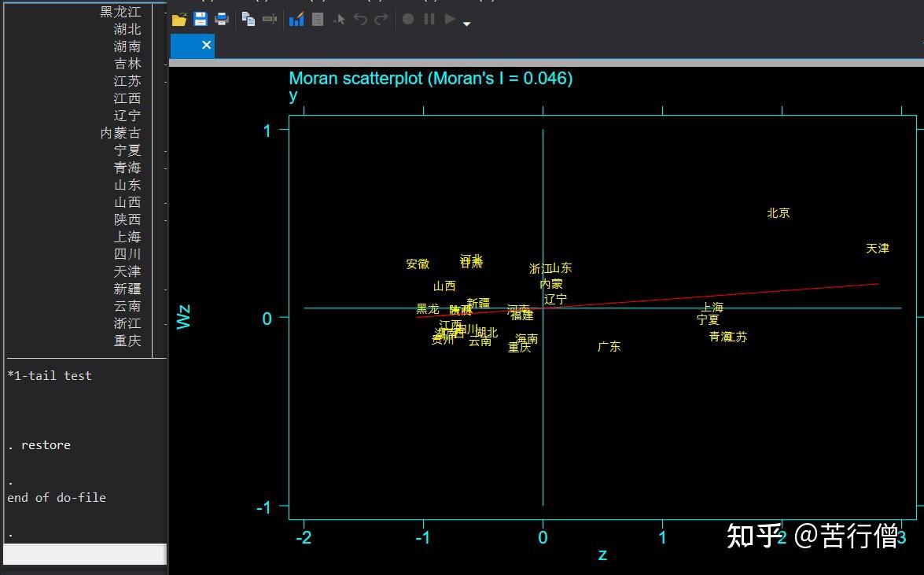Viewport: 924px width, 575px height.
Task: Copy the graph to the clipboard
Action: click(248, 19)
